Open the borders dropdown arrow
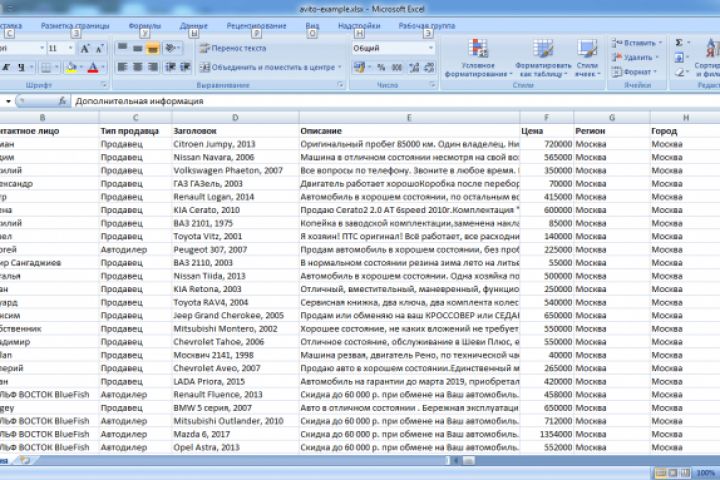The image size is (720, 480). click(56, 68)
